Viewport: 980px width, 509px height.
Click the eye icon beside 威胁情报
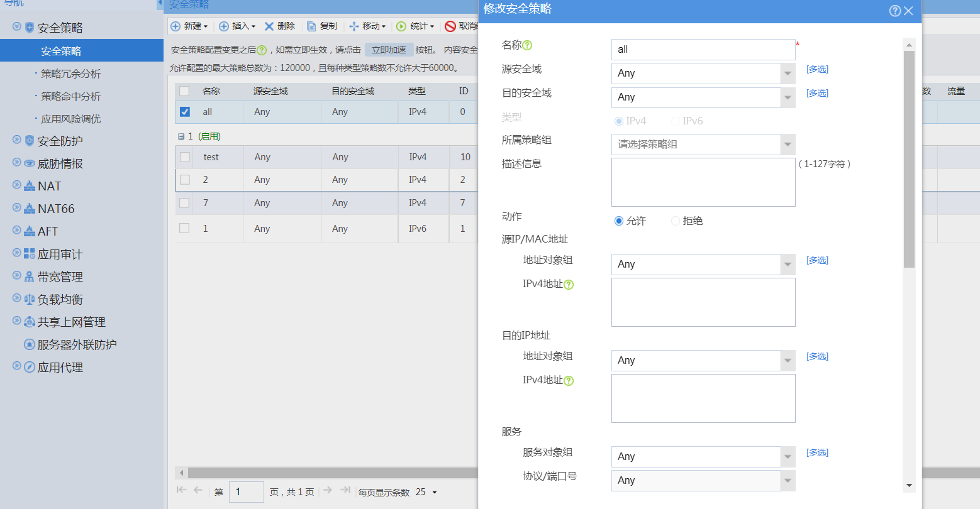click(x=30, y=163)
